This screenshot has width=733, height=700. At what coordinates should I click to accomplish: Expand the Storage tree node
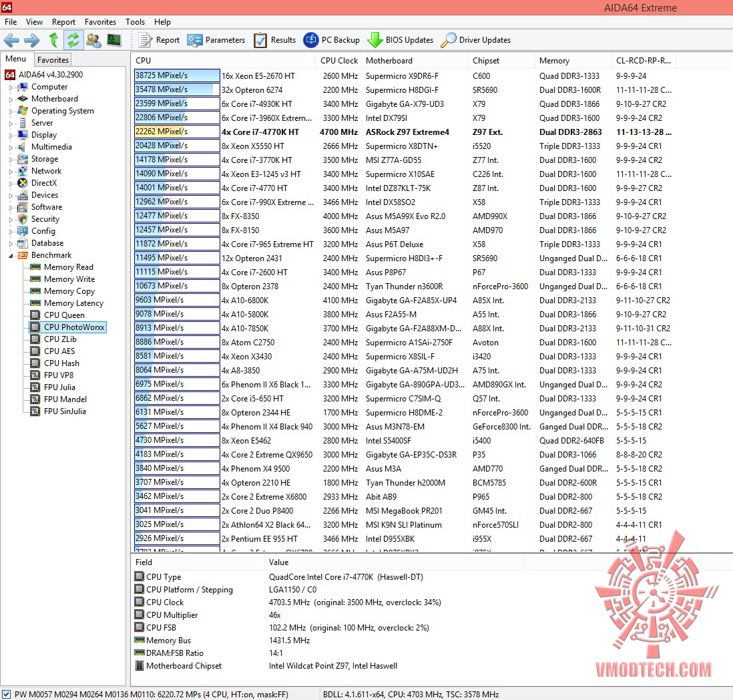click(x=11, y=160)
